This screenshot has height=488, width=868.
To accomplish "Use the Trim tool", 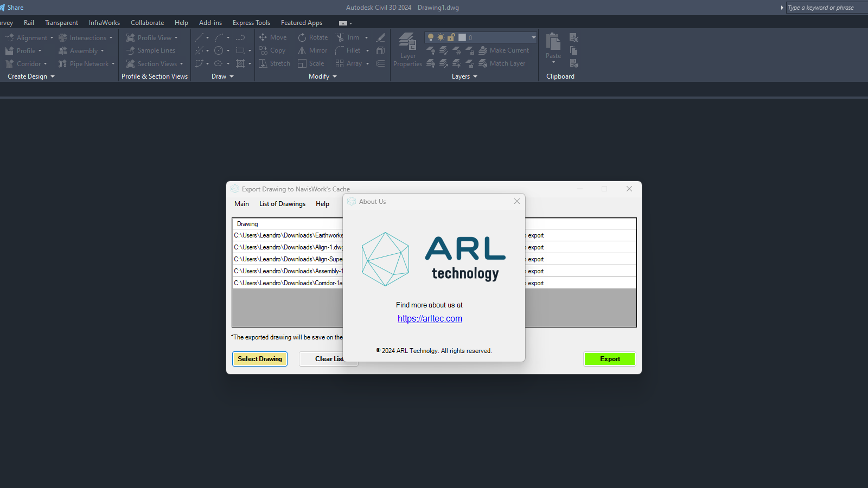I will click(348, 37).
